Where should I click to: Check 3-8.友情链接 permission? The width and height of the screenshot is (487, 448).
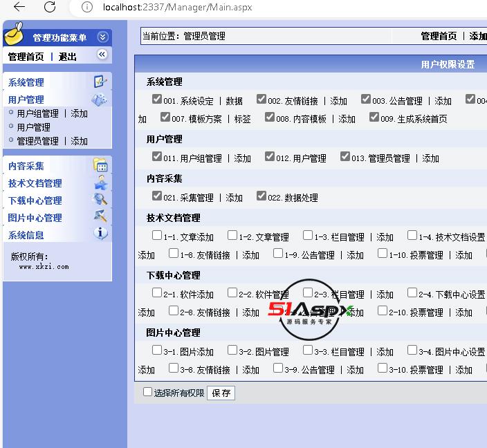coord(174,368)
